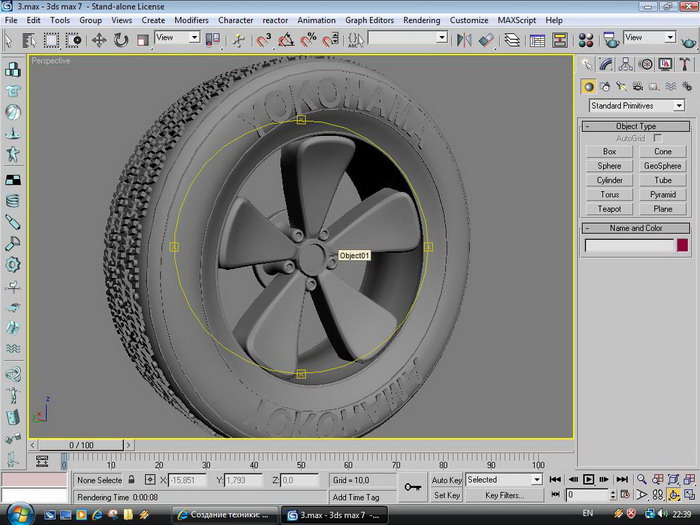Switch to the Hierarchy panel tab
Viewport: 700px width, 525px height.
coord(628,64)
